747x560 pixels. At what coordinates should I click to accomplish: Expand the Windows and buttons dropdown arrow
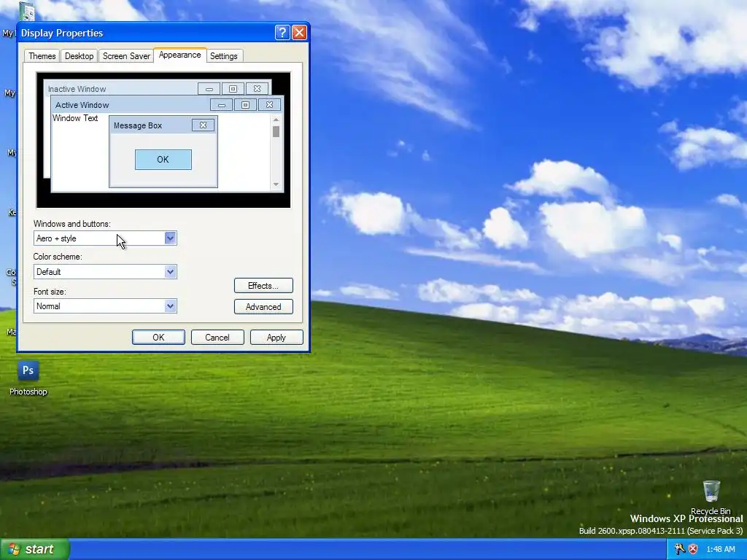(170, 238)
